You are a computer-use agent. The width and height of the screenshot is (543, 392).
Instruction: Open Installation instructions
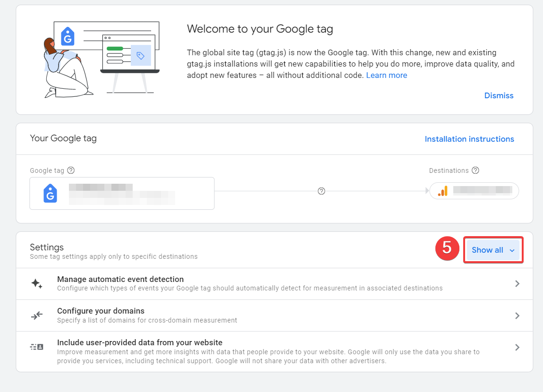click(469, 139)
